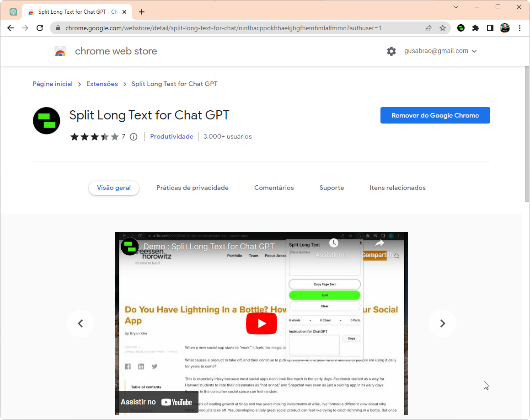Viewport: 530px width, 420px height.
Task: Go back using the browser back arrow
Action: [11, 28]
